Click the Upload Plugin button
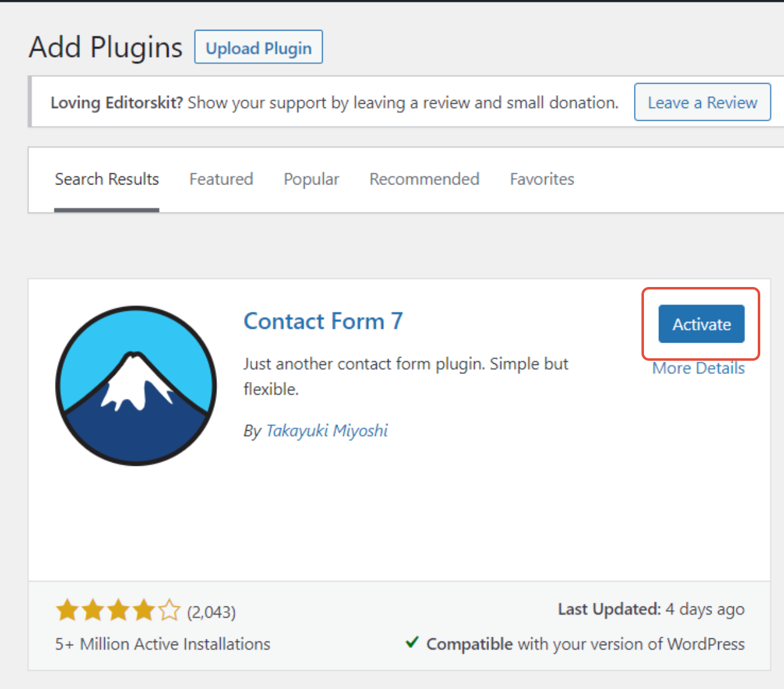This screenshot has width=784, height=689. pos(258,47)
